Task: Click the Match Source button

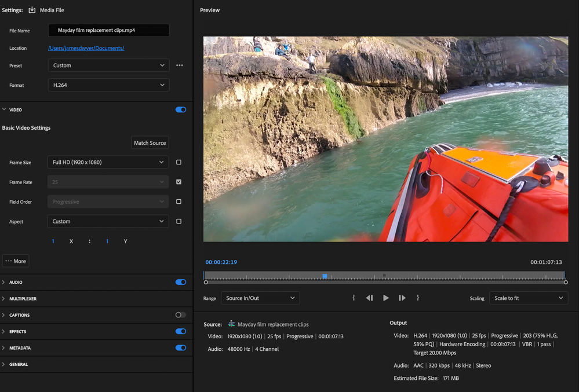Action: [150, 143]
